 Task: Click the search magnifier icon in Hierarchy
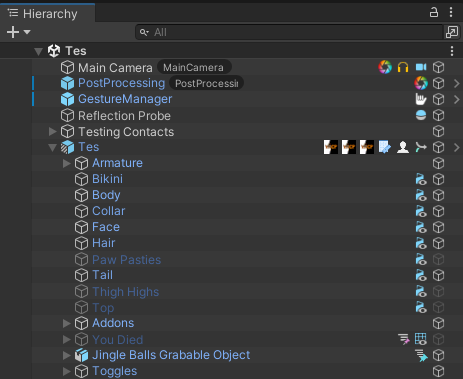(144, 32)
